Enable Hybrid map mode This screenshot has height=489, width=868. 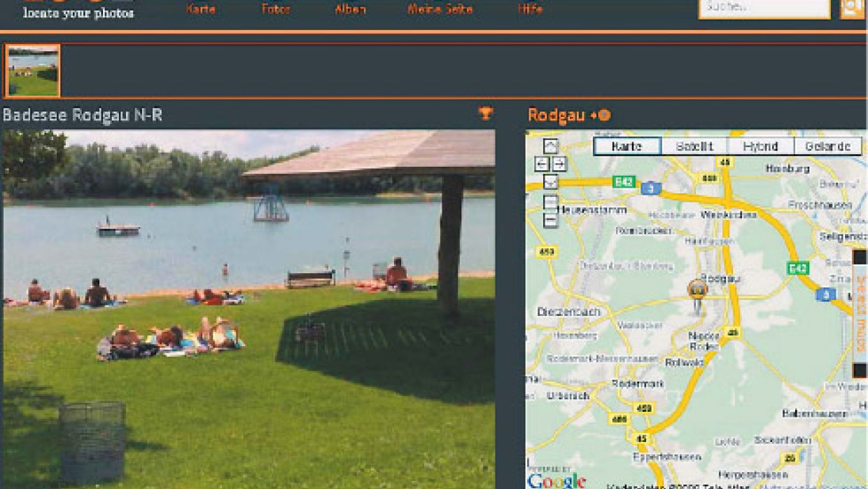click(760, 146)
